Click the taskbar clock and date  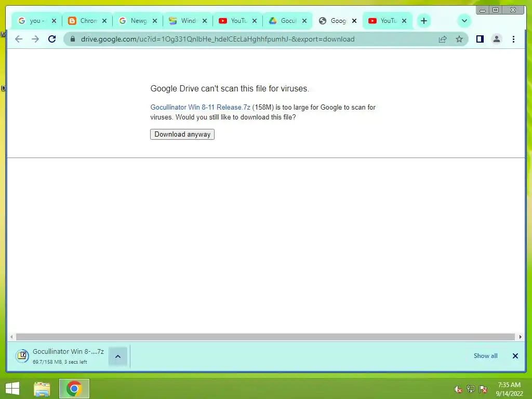pyautogui.click(x=509, y=389)
